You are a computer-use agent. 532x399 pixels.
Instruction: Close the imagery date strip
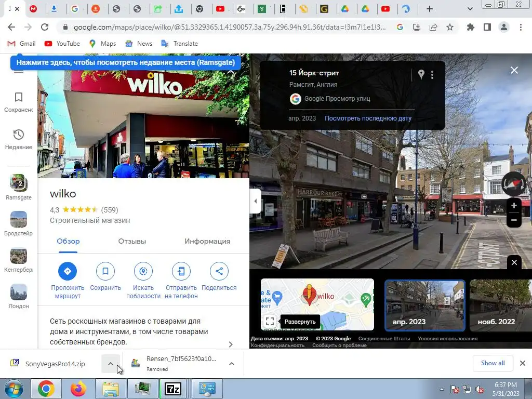pyautogui.click(x=514, y=262)
